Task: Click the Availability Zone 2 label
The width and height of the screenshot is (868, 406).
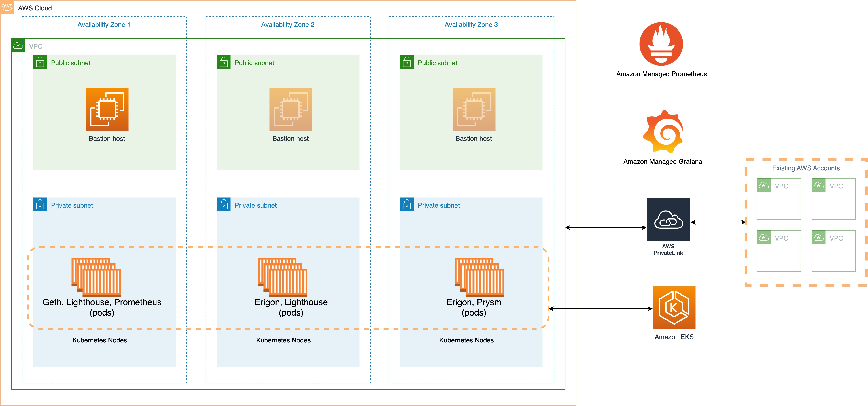Action: point(288,25)
